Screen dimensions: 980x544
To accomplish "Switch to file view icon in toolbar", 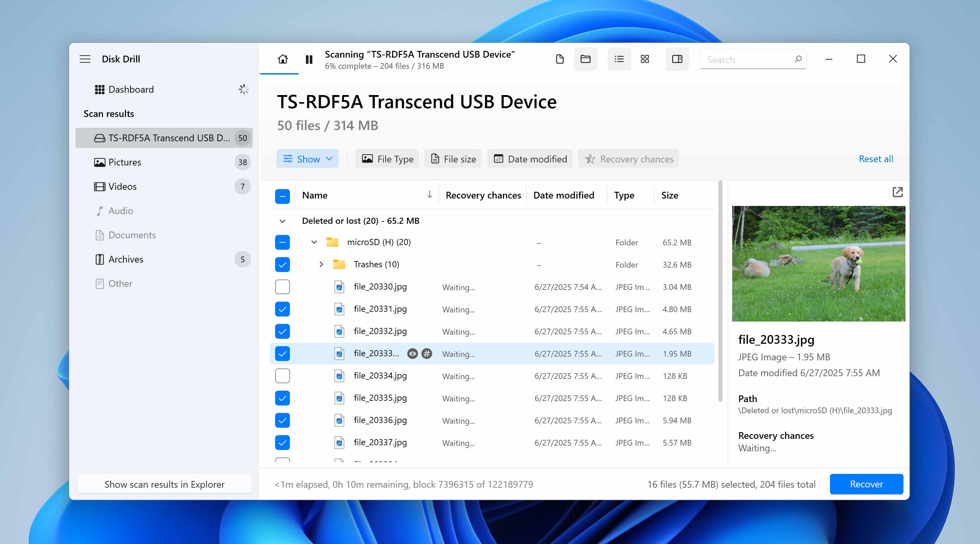I will click(560, 59).
